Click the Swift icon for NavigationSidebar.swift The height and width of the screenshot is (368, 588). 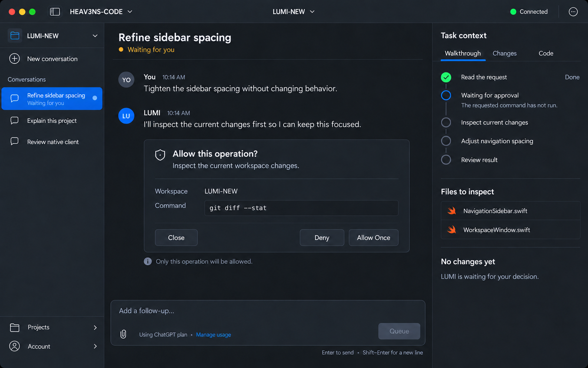tap(452, 211)
